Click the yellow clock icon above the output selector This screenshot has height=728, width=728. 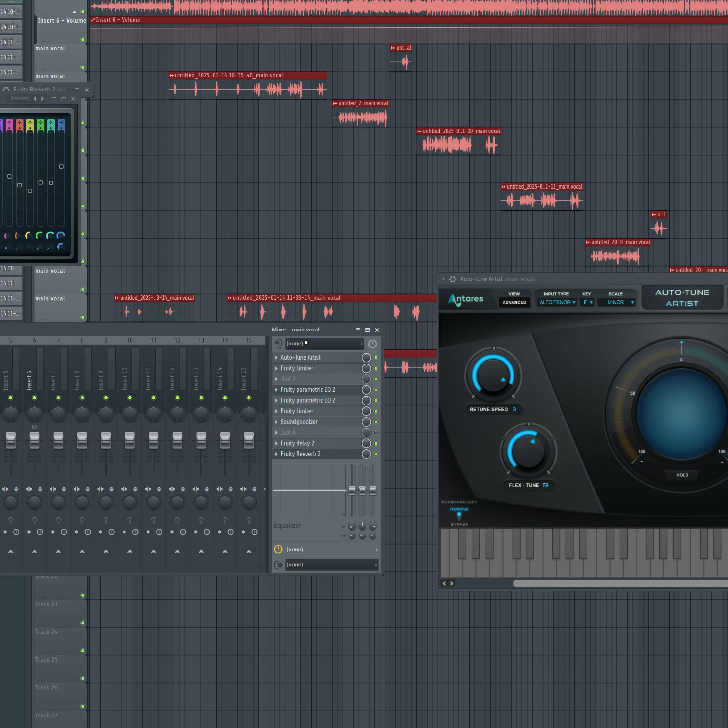pyautogui.click(x=278, y=549)
